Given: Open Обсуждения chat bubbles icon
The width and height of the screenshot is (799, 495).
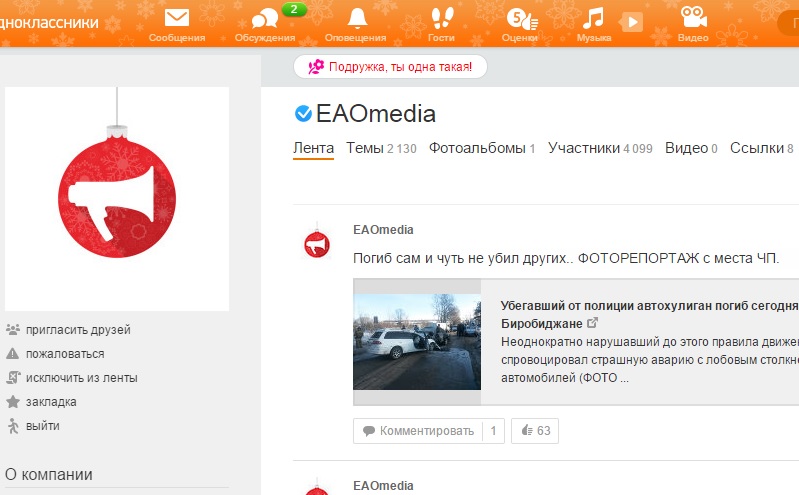Looking at the screenshot, I should tap(265, 19).
